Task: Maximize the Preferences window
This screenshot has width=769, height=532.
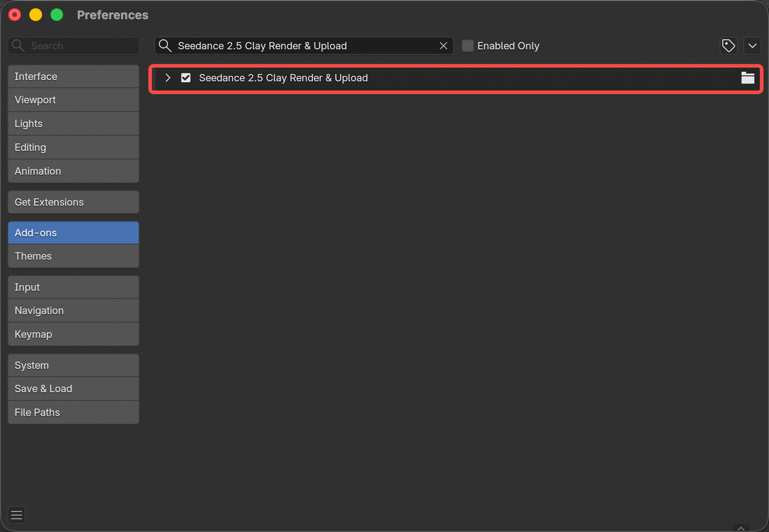Action: tap(56, 15)
